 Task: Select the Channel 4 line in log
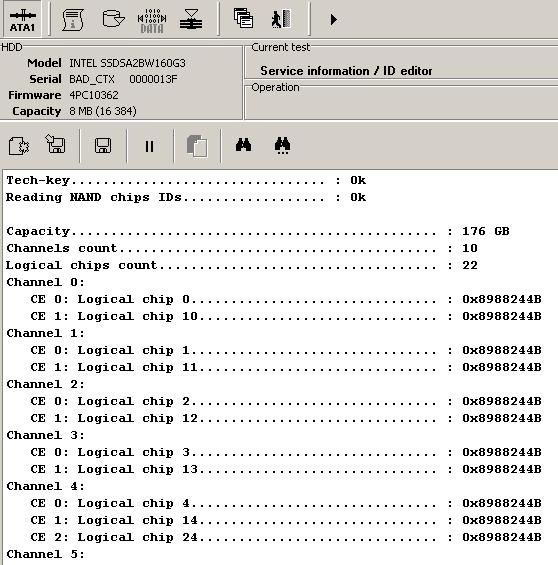(x=45, y=486)
